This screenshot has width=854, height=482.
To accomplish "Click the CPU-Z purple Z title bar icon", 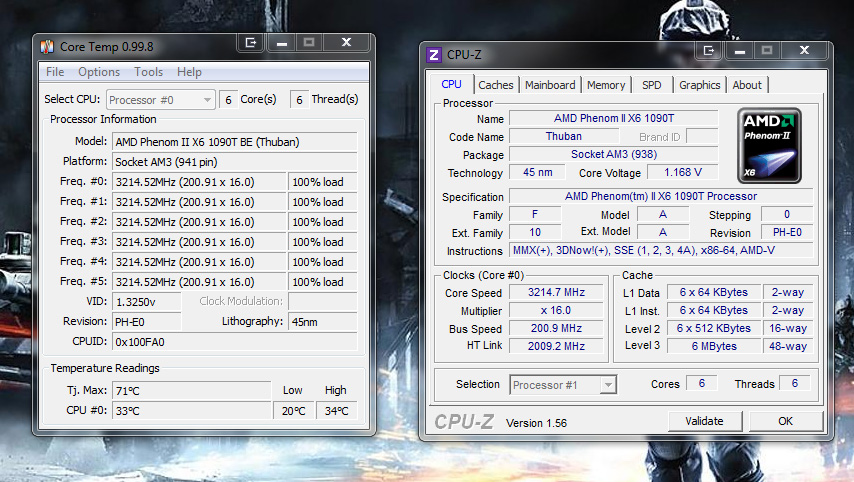I will tap(434, 54).
